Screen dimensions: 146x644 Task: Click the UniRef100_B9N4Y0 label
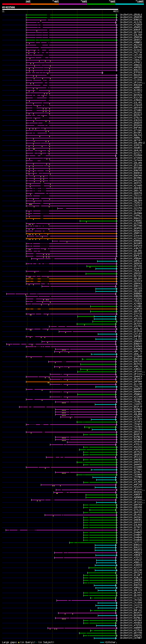131,344
